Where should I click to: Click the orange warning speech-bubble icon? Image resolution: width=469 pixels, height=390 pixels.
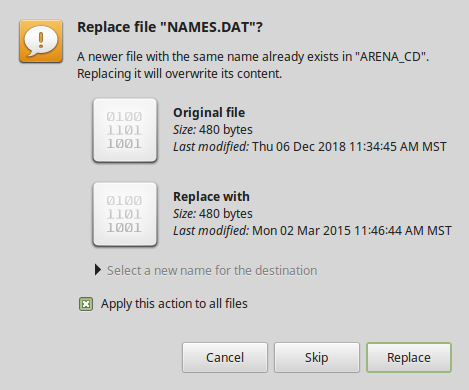click(41, 41)
